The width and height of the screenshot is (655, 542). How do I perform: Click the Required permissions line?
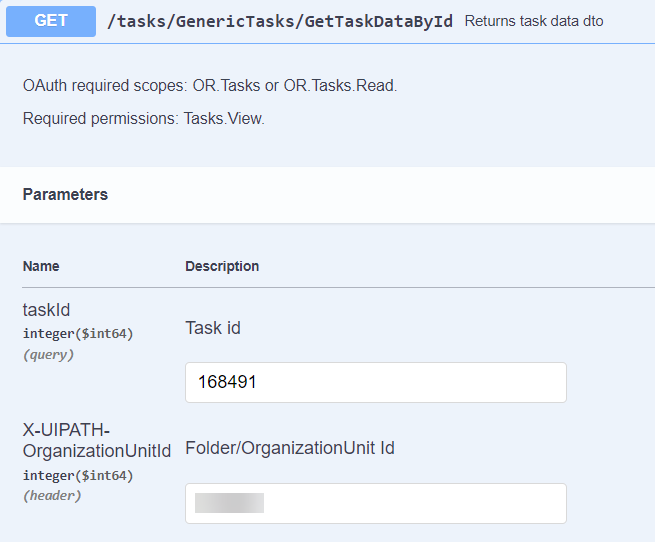(143, 119)
